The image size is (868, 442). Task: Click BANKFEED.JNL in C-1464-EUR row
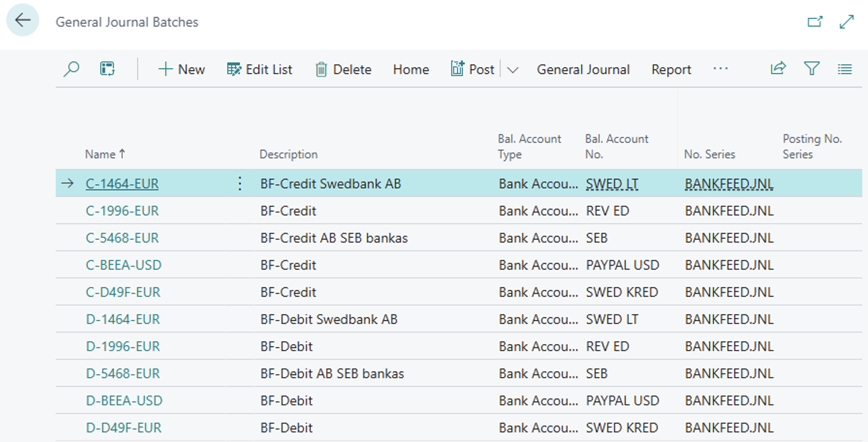pos(729,184)
